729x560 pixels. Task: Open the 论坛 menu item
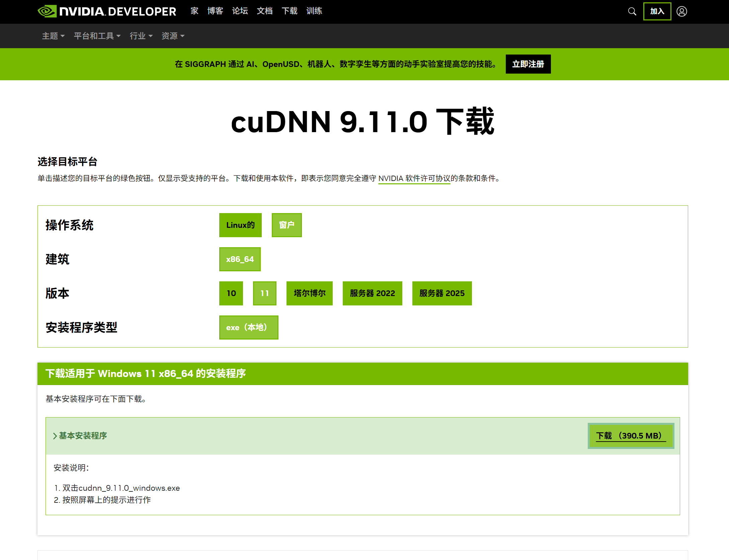point(240,11)
